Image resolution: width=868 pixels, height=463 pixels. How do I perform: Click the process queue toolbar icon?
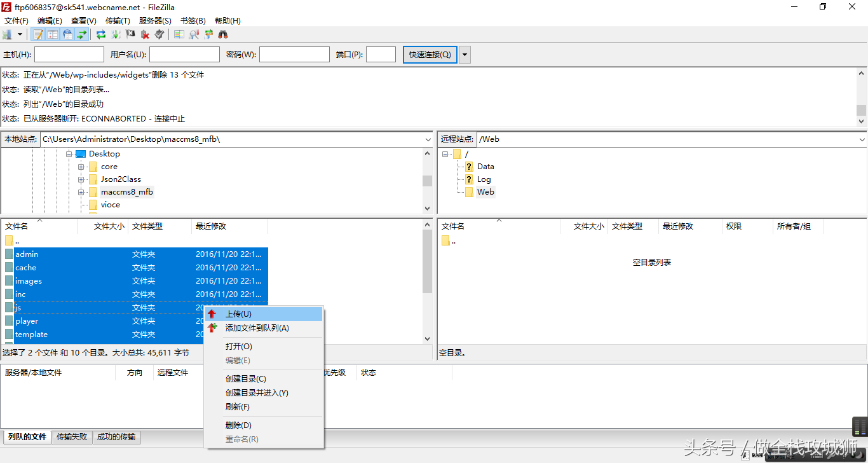click(116, 34)
